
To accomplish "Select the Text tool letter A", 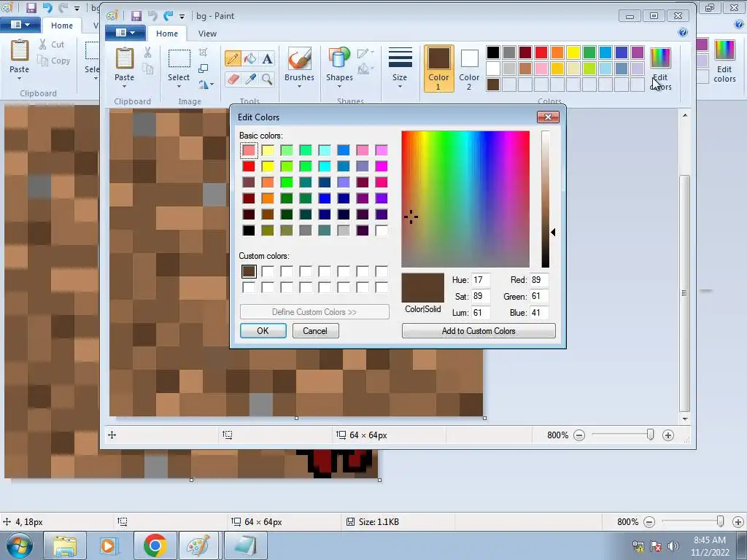I will (267, 58).
